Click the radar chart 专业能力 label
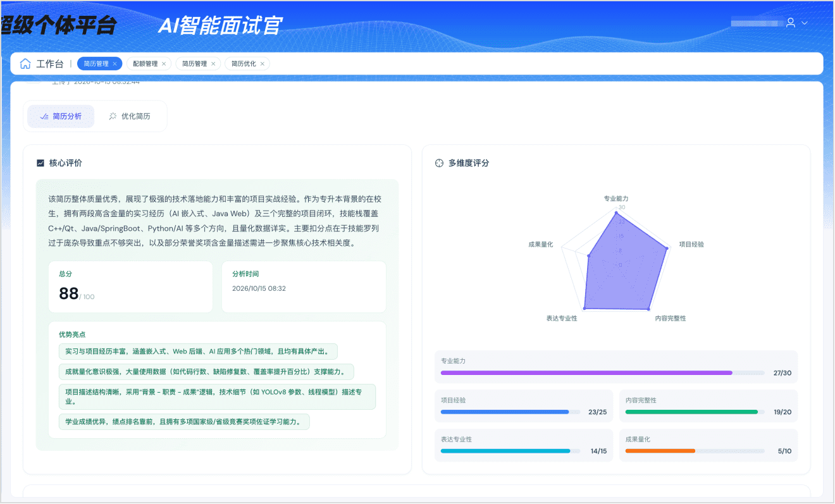 coord(616,199)
